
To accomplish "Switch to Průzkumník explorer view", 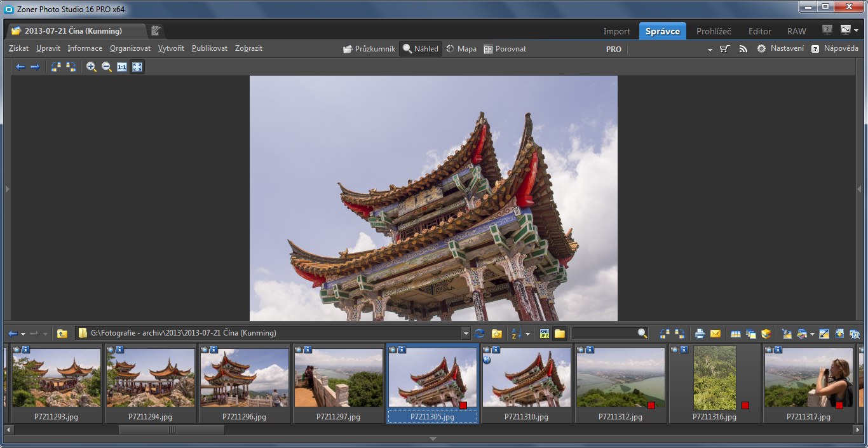I will (369, 49).
